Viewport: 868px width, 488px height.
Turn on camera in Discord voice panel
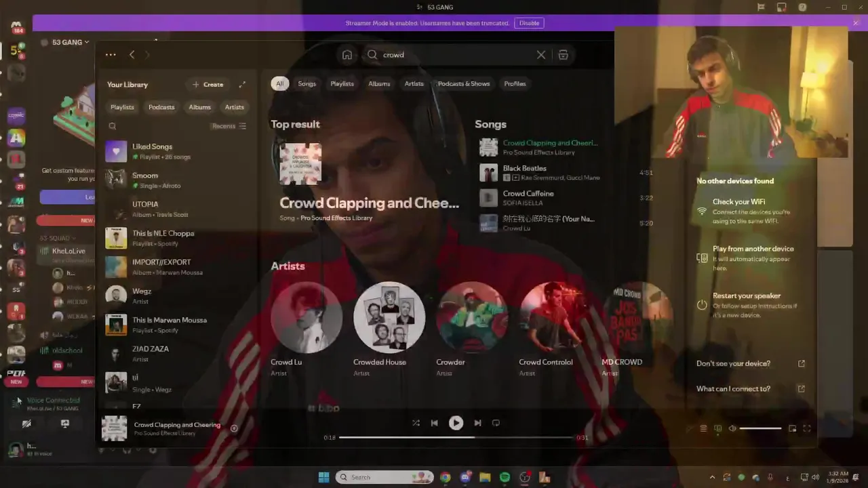pyautogui.click(x=26, y=424)
